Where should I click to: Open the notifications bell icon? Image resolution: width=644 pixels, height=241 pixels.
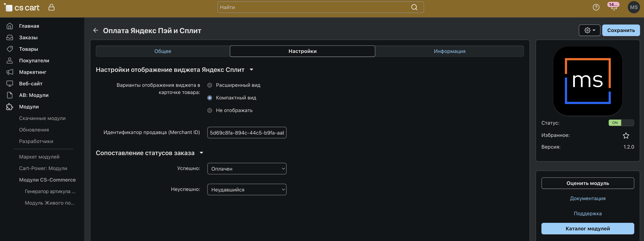point(614,8)
